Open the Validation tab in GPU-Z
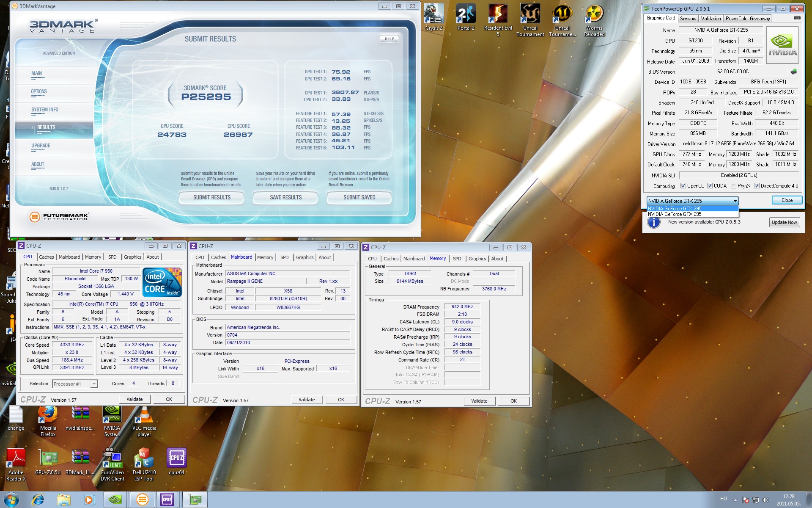The image size is (812, 508). coord(710,19)
